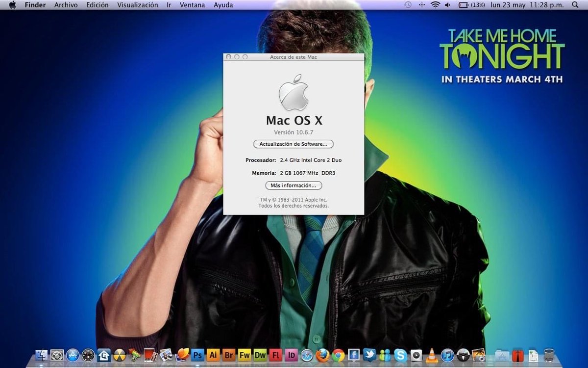Open Spotlight search in the menu bar

(x=575, y=5)
